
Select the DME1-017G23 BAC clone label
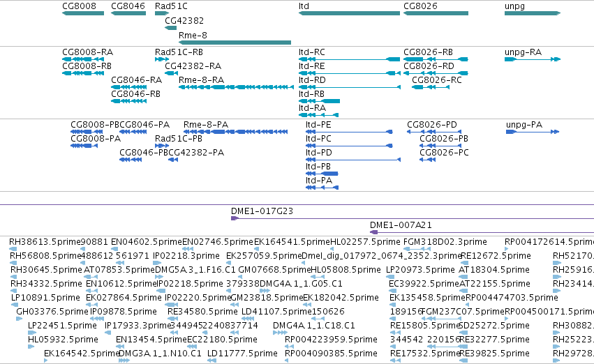(262, 211)
